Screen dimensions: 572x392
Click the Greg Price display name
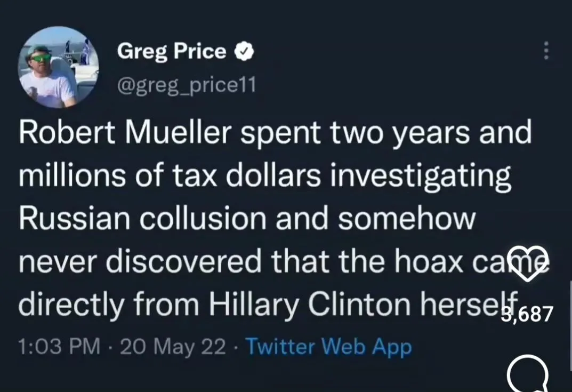[171, 51]
